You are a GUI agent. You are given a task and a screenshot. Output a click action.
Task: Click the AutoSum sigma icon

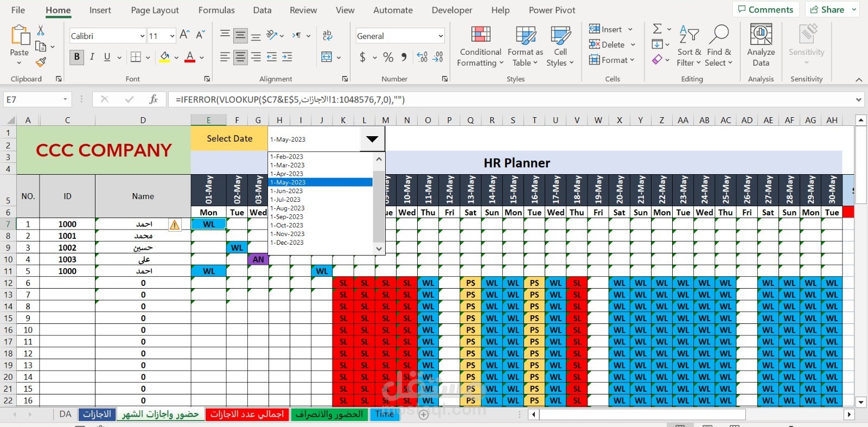pyautogui.click(x=657, y=29)
